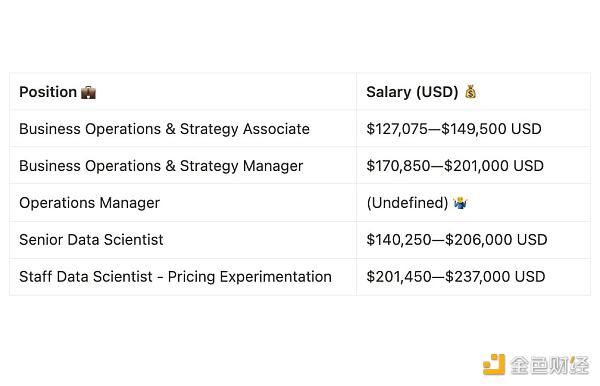Click the 金色财经 watermark text
Image resolution: width=600 pixels, height=386 pixels.
549,365
